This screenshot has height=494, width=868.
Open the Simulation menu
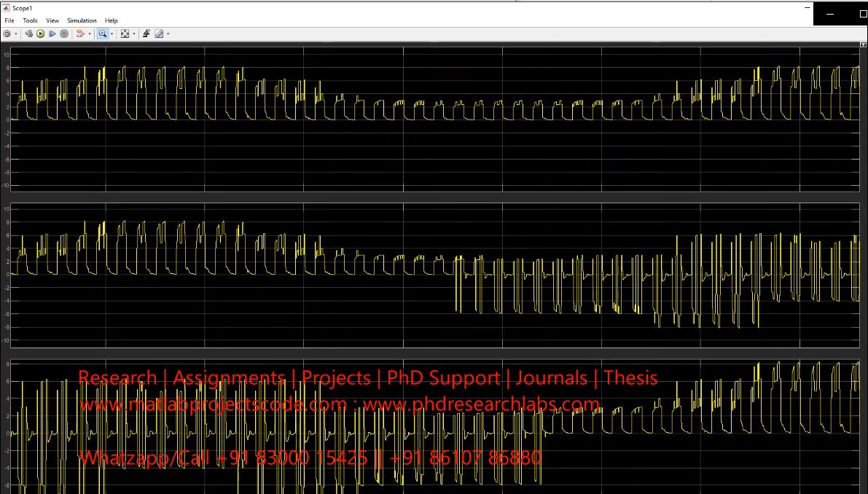pyautogui.click(x=82, y=20)
